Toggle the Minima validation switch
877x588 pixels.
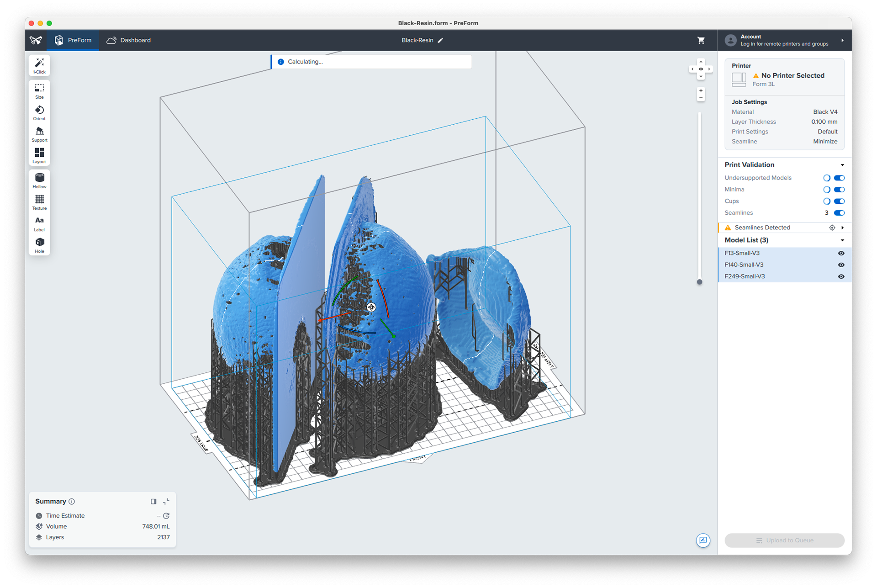pyautogui.click(x=839, y=190)
